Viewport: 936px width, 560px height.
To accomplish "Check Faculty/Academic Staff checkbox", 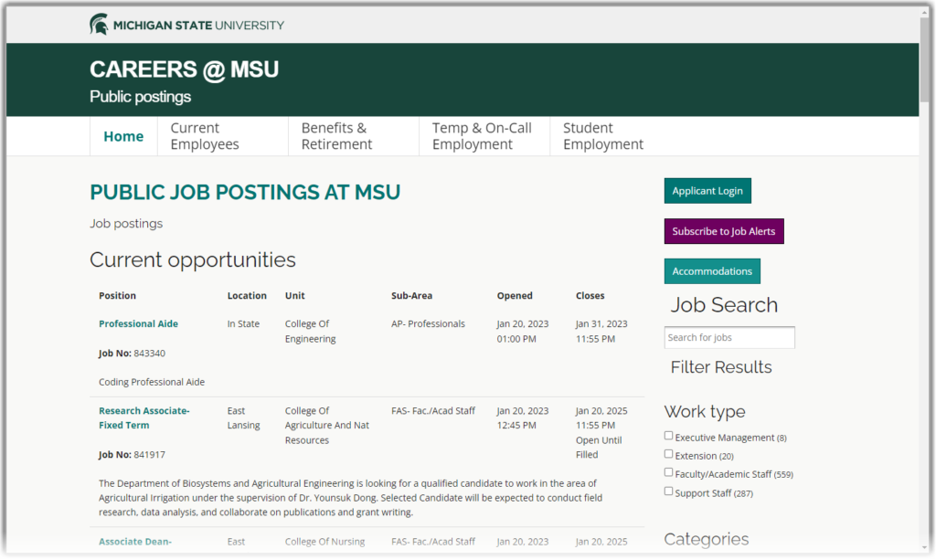I will pos(668,472).
